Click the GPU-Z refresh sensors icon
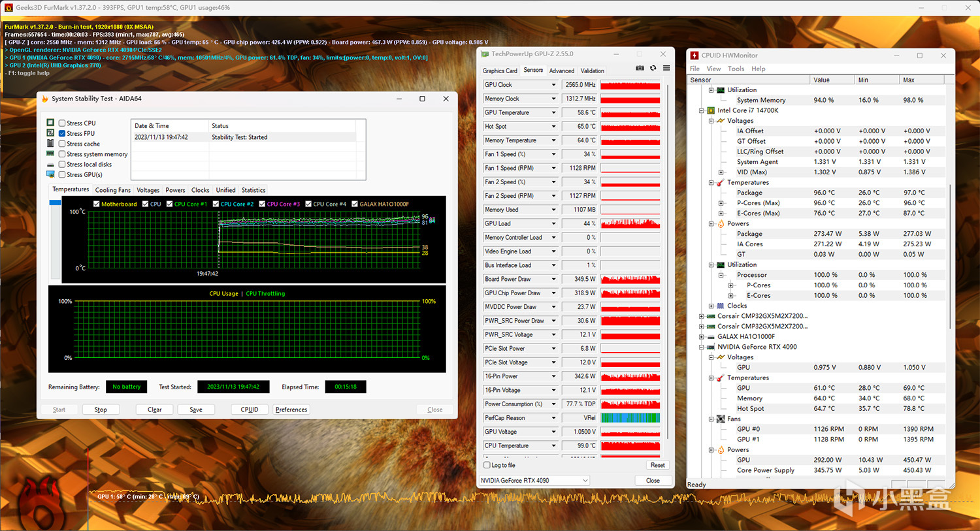The image size is (980, 531). (x=653, y=68)
